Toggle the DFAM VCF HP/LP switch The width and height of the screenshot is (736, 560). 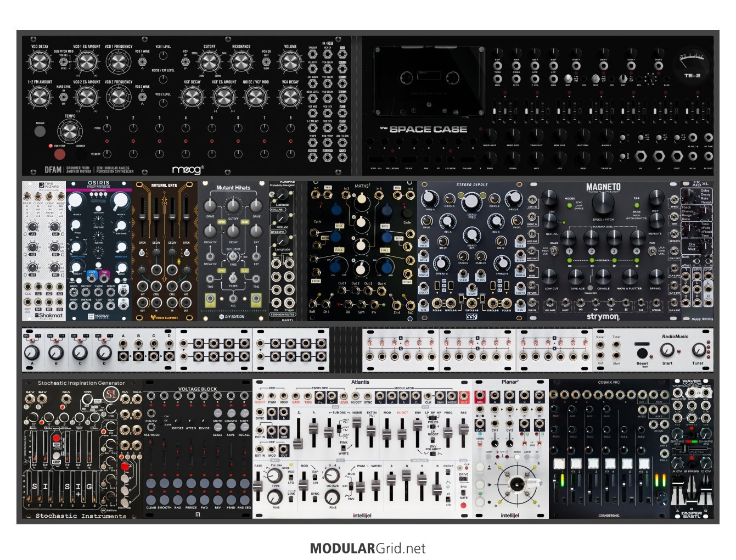(186, 61)
